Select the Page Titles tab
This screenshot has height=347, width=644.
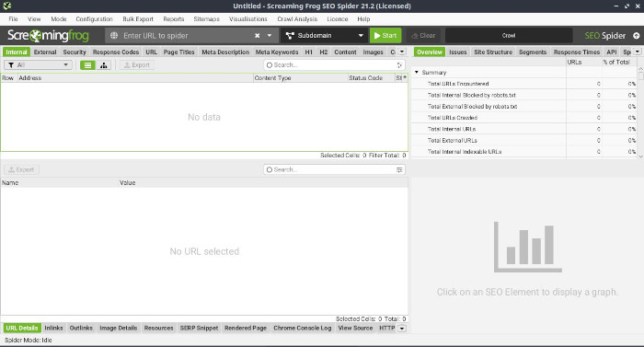coord(178,52)
